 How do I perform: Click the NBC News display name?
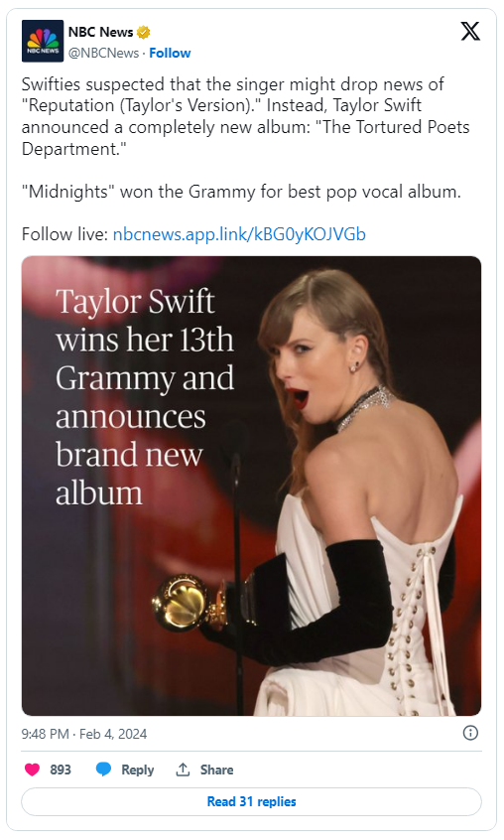tap(100, 32)
